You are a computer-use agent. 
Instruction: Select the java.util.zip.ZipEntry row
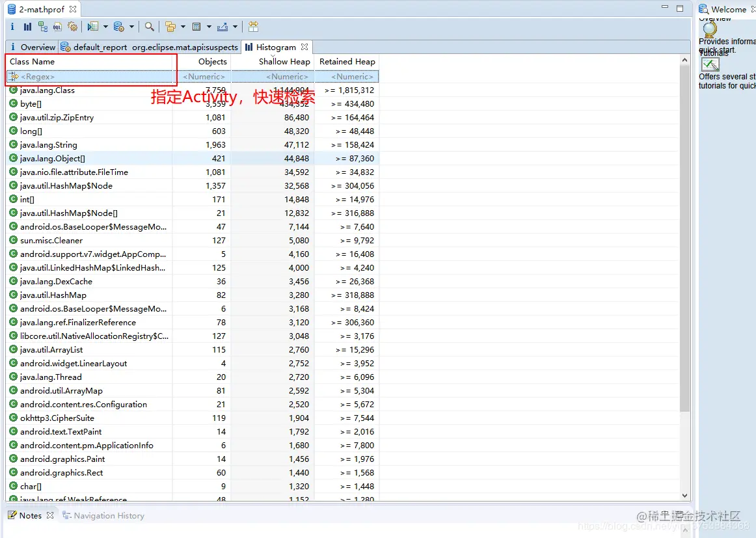(192, 117)
